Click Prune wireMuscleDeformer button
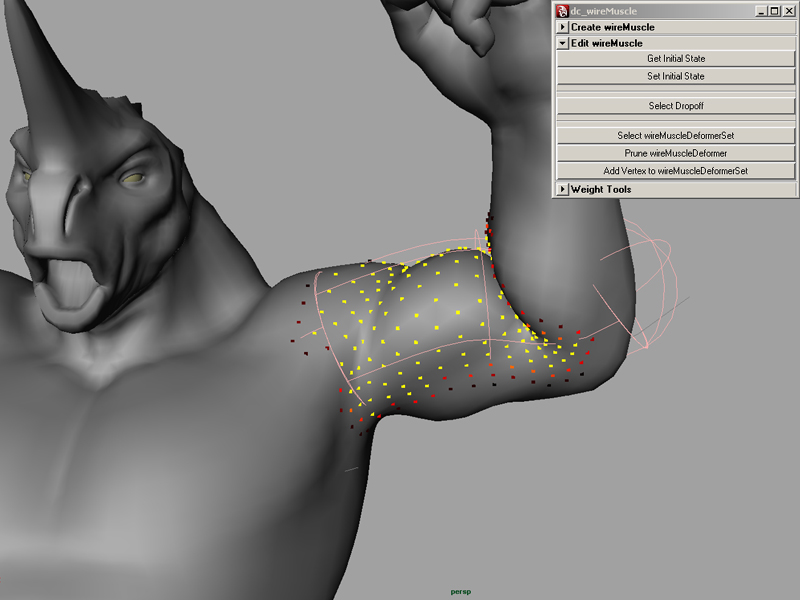 coord(676,153)
